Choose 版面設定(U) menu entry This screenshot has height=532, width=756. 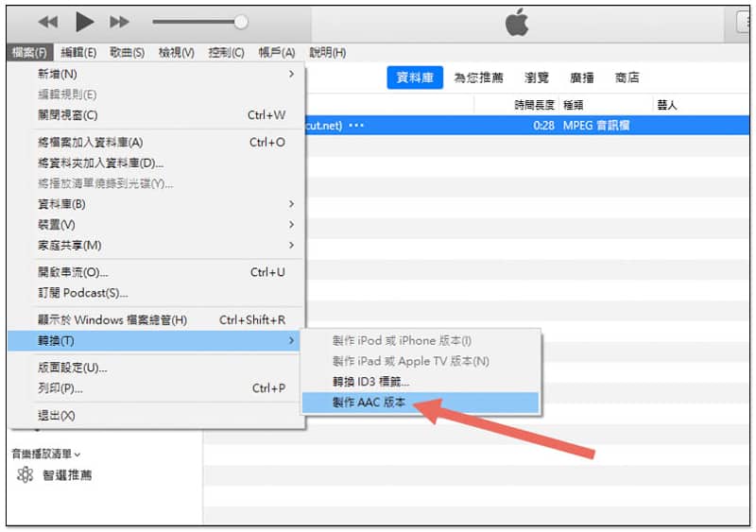(157, 368)
